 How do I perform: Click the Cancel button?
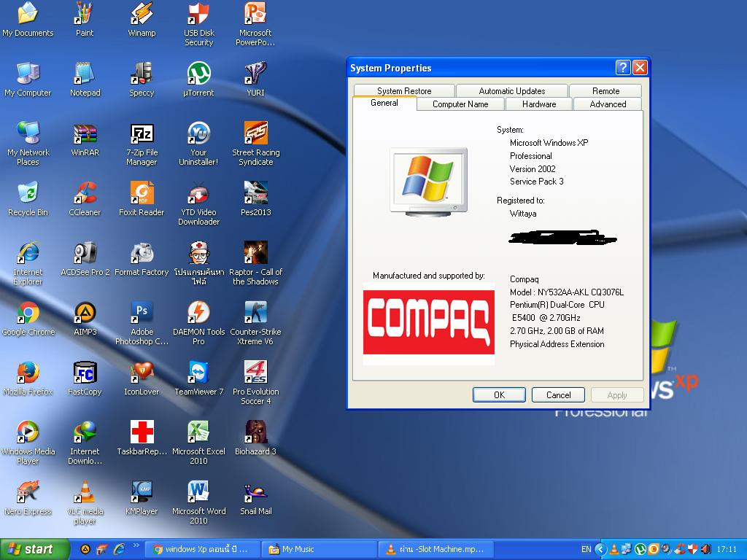[559, 394]
